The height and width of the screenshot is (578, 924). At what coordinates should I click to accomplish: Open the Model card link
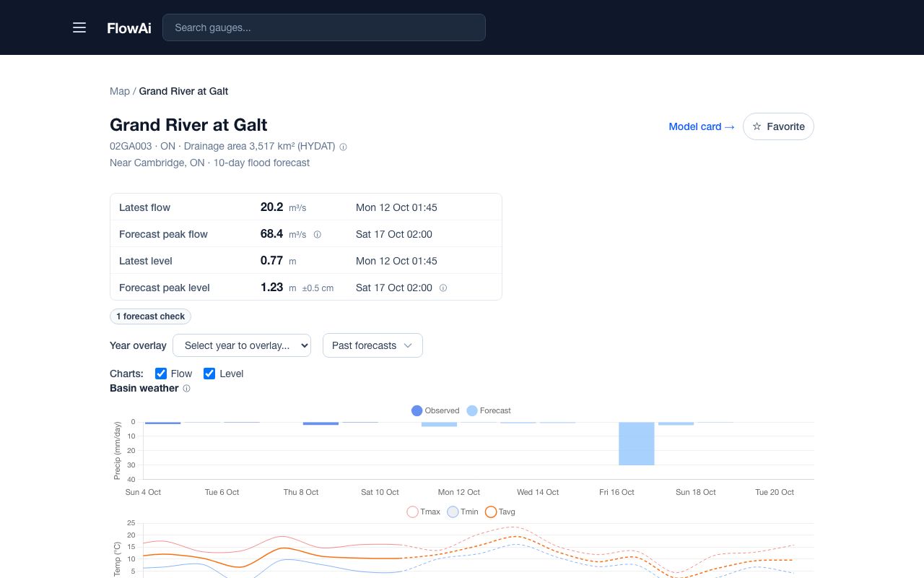coord(701,126)
